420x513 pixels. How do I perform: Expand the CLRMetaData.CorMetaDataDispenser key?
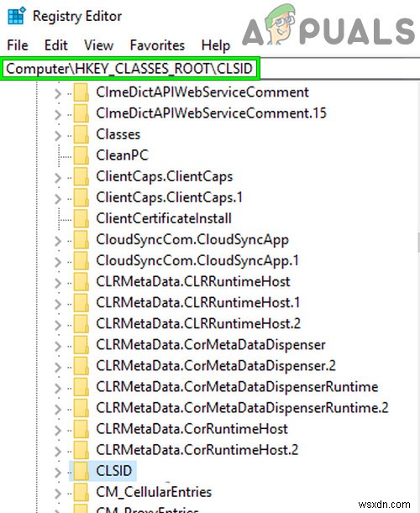pyautogui.click(x=58, y=346)
